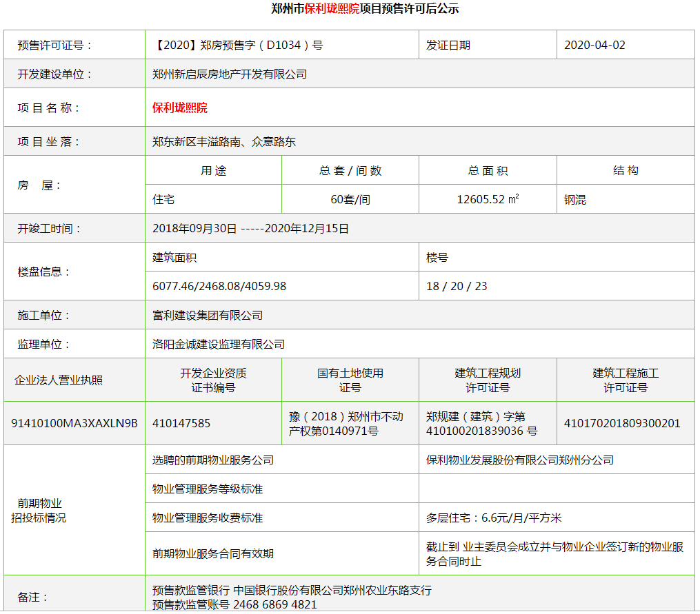The image size is (700, 614).
Task: Click the 开发企业资质证书编号 header
Action: [x=213, y=380]
